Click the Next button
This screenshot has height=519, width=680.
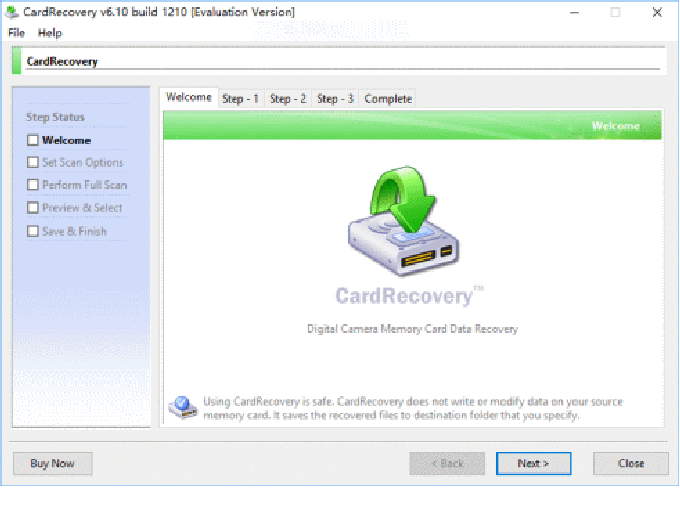click(x=533, y=464)
